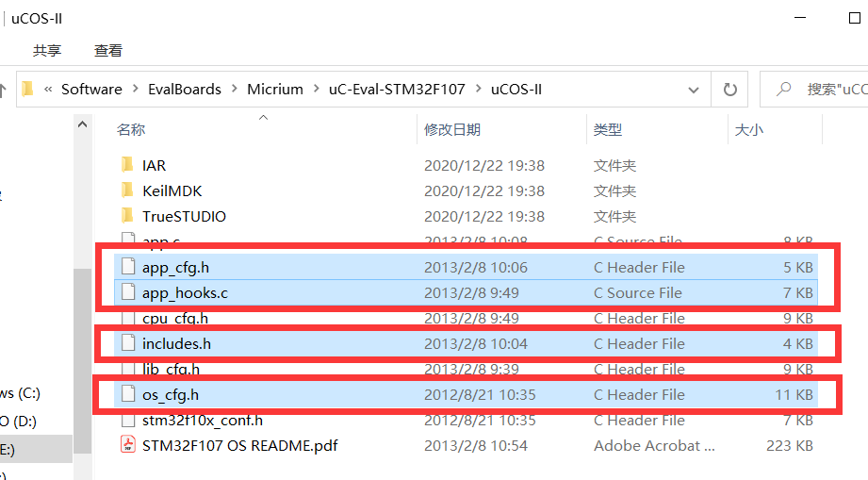
Task: Click the 2012/8/21 10:35 date of os_cfg.h
Action: [480, 395]
